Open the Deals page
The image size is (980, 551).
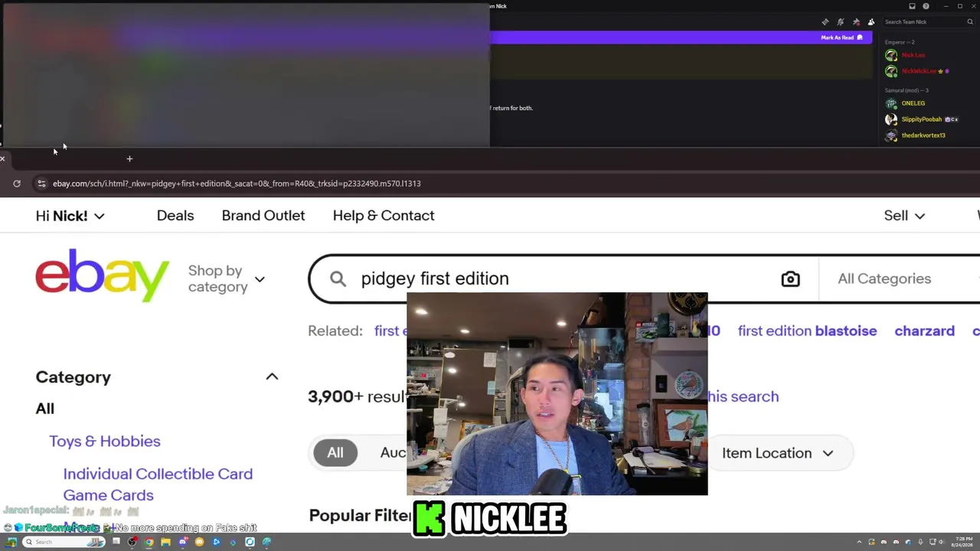coord(175,216)
